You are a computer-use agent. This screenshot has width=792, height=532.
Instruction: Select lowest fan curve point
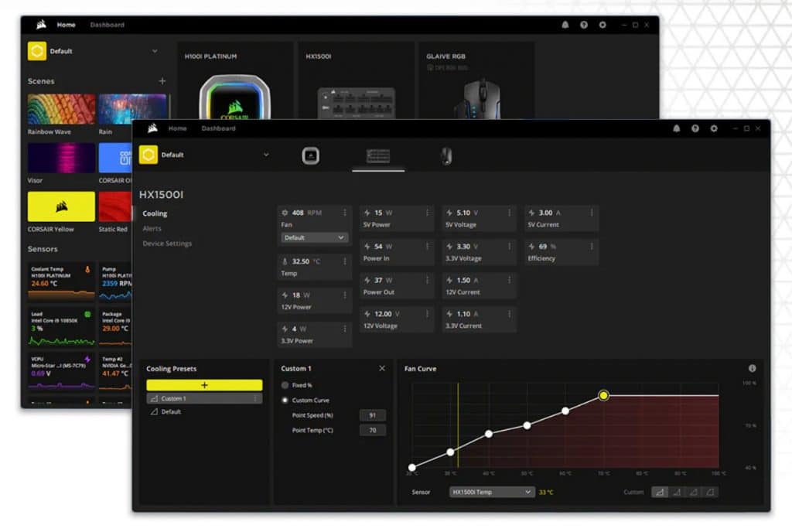click(x=412, y=467)
